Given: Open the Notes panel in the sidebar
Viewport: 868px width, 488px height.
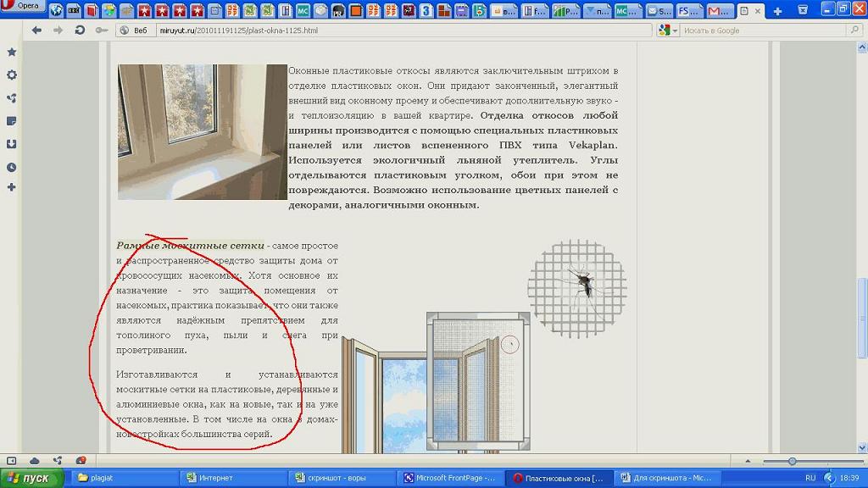Looking at the screenshot, I should click(x=12, y=121).
